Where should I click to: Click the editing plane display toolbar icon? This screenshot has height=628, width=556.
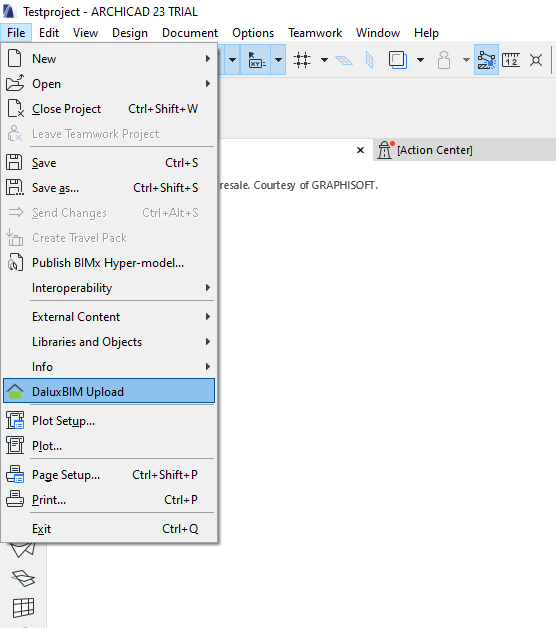point(344,60)
